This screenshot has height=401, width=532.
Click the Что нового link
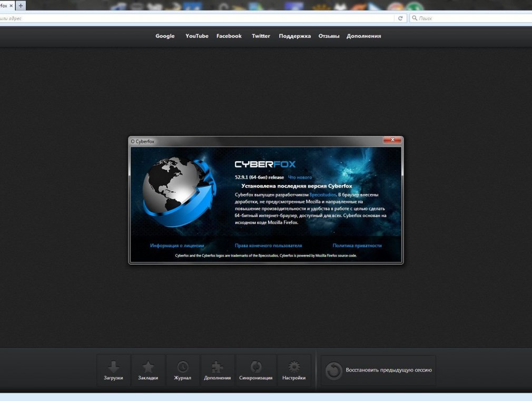[x=300, y=177]
